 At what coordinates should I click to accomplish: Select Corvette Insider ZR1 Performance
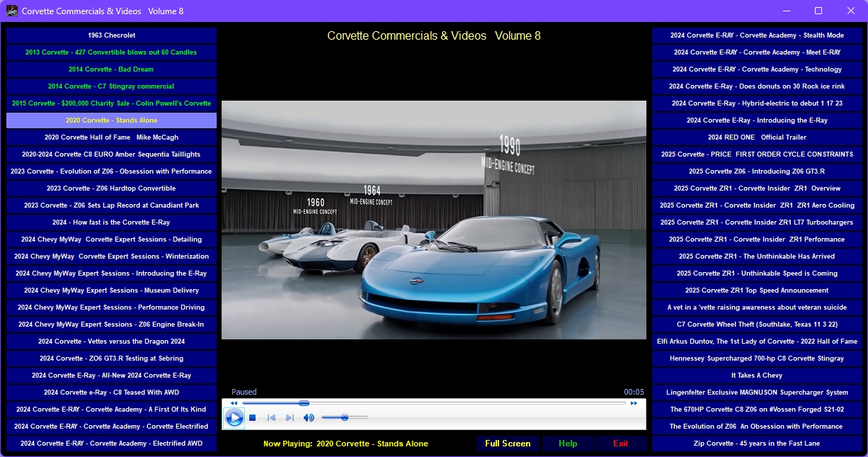click(757, 239)
